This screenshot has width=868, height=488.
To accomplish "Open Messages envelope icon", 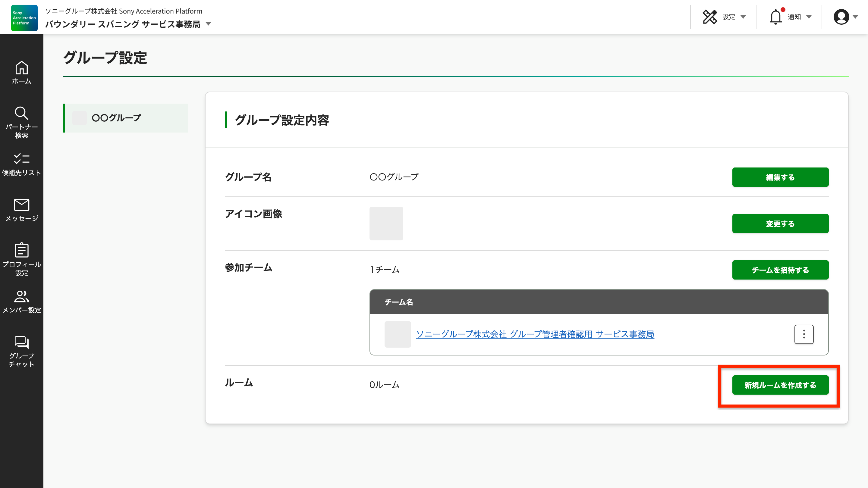I will click(x=22, y=205).
